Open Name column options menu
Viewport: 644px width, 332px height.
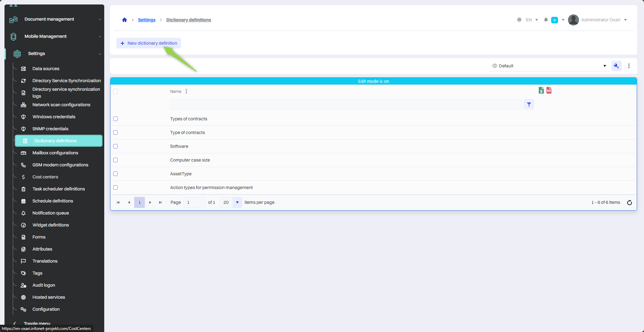coord(186,91)
